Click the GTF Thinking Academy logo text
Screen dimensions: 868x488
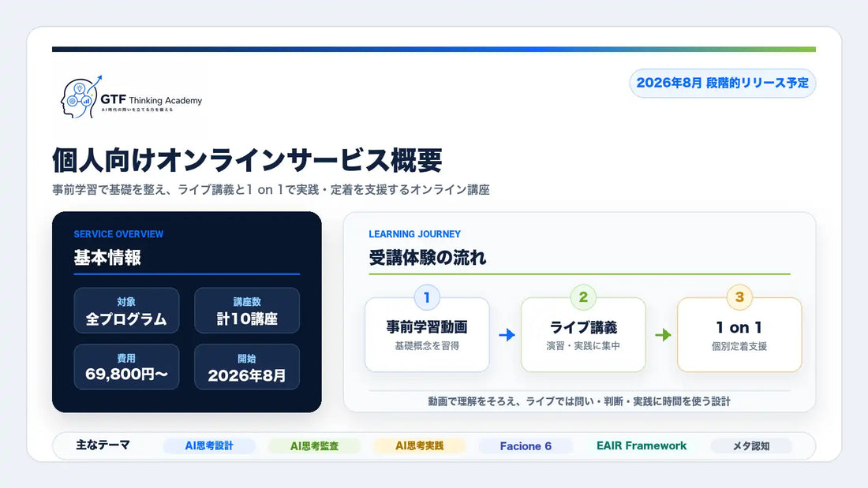pyautogui.click(x=152, y=100)
